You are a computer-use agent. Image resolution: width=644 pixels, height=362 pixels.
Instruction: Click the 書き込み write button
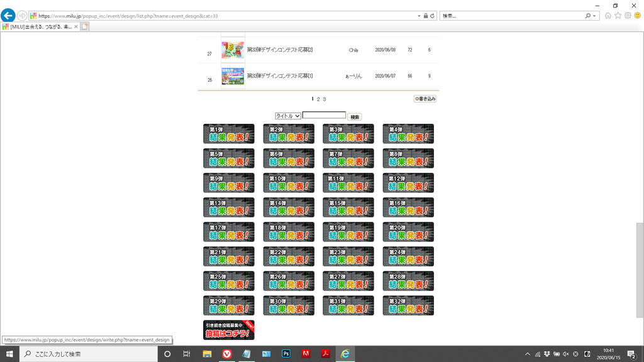pos(425,99)
